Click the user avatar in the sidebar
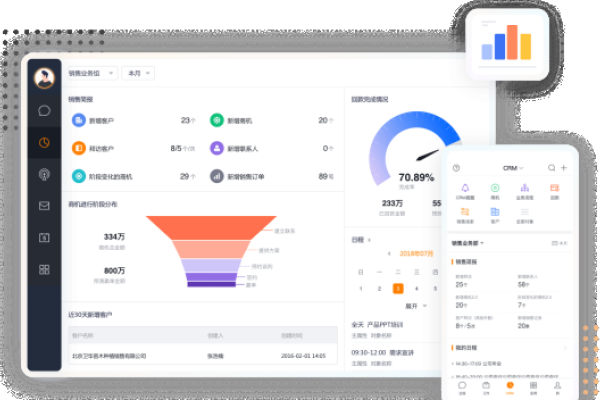The image size is (600, 400). (x=44, y=78)
